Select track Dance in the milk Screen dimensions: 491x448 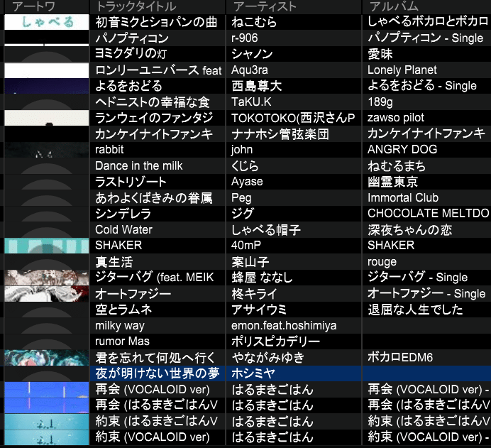(x=139, y=165)
